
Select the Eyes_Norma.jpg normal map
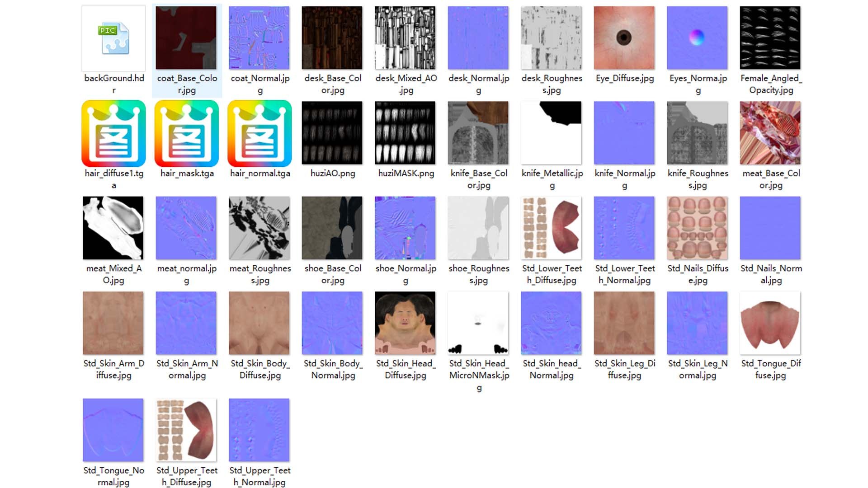coord(697,38)
